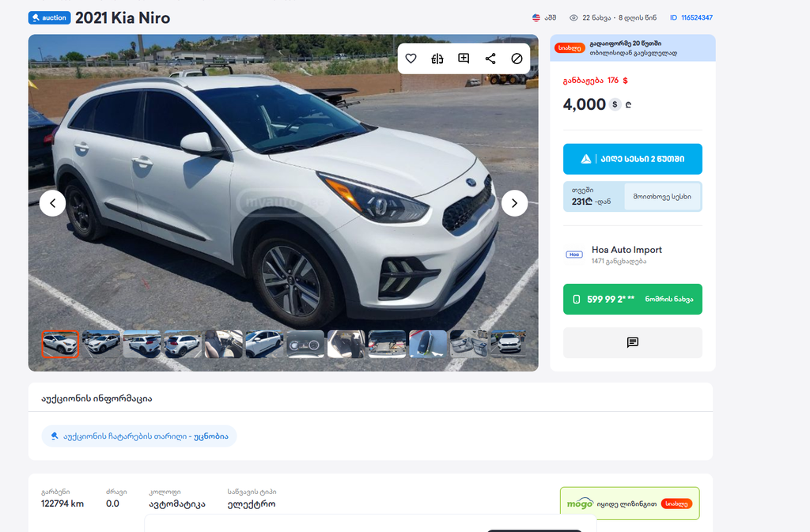Click the add note icon on photo
810x532 pixels.
[x=464, y=58]
